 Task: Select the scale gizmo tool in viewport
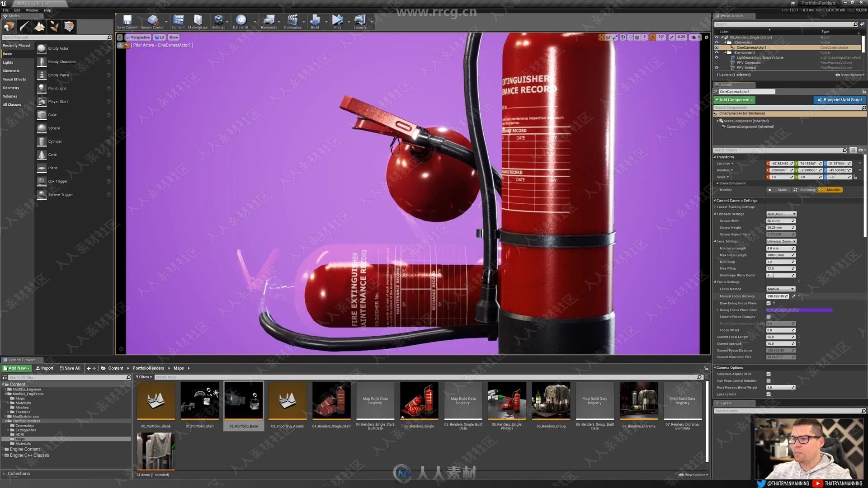615,38
